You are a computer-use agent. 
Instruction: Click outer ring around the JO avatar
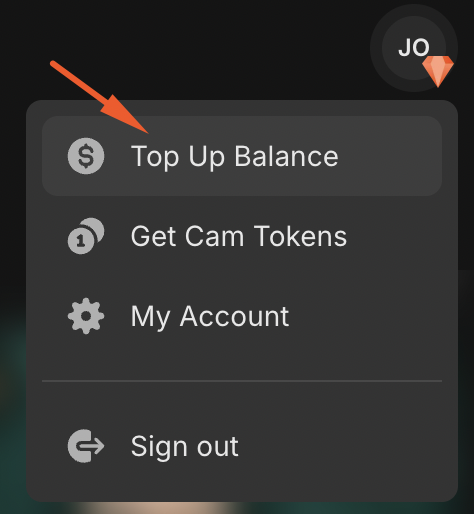pyautogui.click(x=414, y=10)
